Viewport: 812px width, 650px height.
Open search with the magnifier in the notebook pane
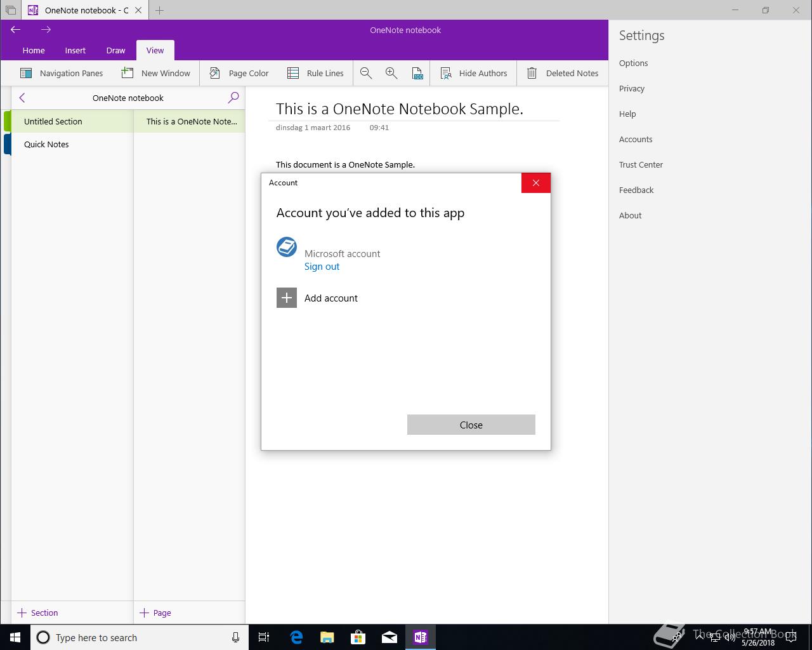coord(233,97)
